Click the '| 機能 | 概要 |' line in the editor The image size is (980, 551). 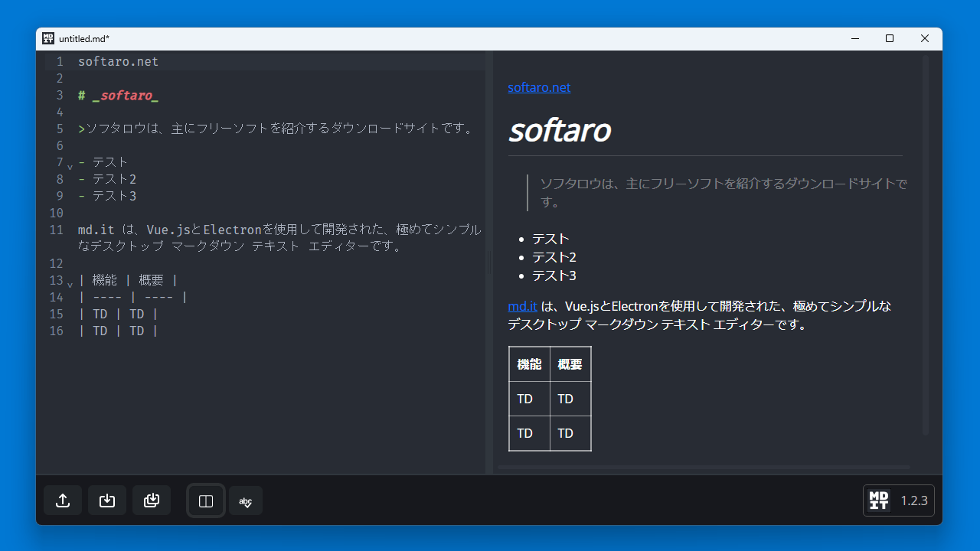[128, 280]
